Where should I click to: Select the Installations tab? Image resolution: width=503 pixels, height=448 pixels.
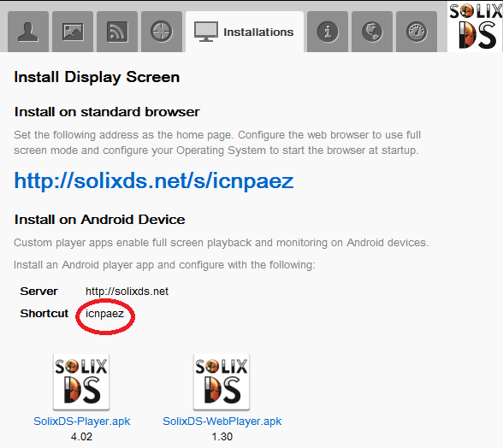[x=245, y=32]
